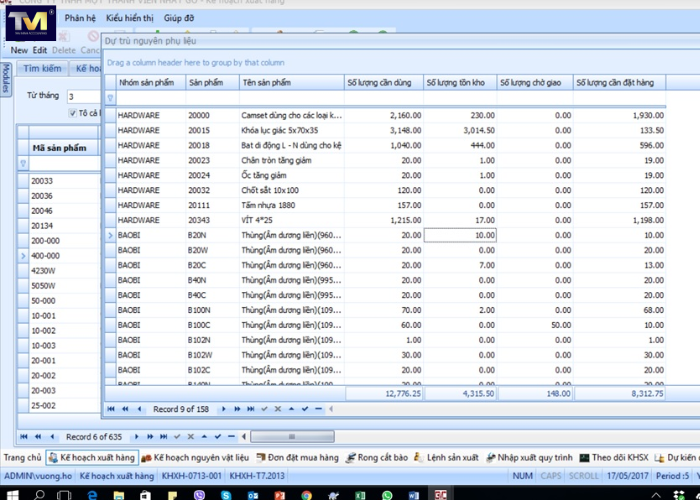Click the minus delete icon in Record 6 of 635 navigator

pos(231,437)
